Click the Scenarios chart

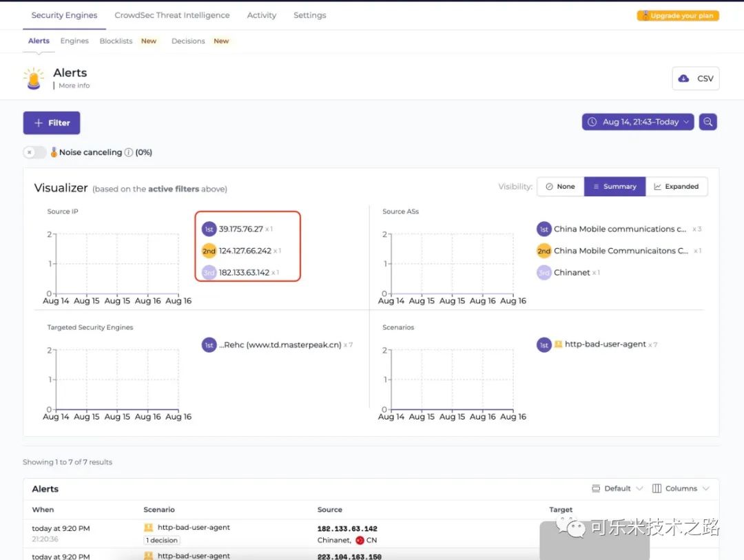click(x=452, y=379)
